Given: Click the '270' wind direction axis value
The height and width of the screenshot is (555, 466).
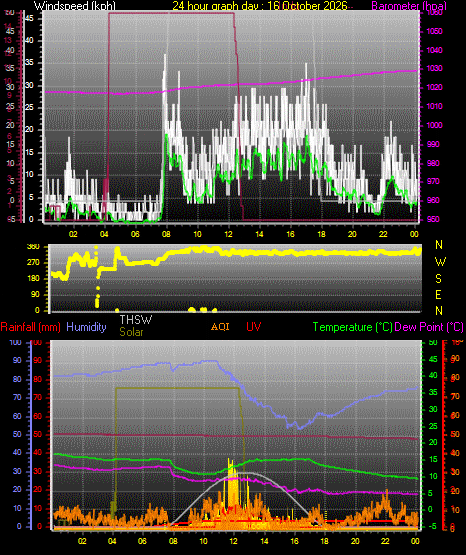Looking at the screenshot, I should pos(33,263).
